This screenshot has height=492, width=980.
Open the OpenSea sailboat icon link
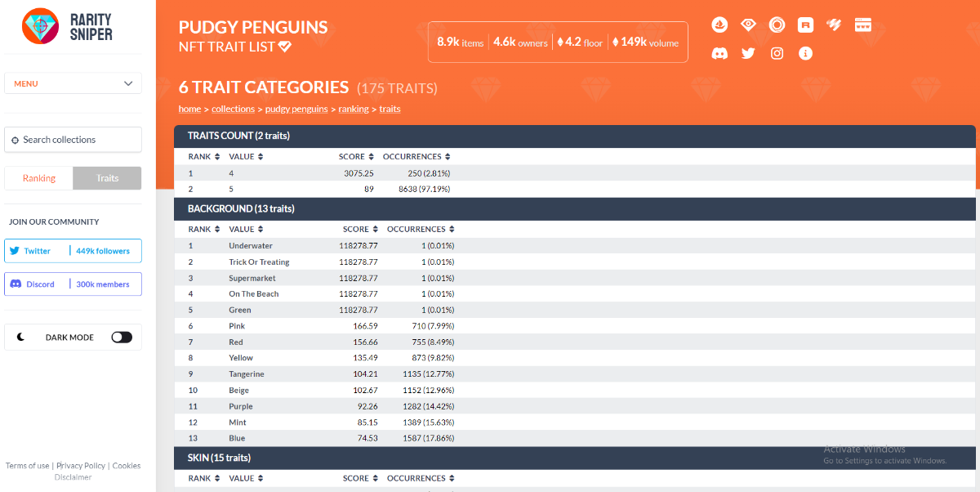coord(719,25)
